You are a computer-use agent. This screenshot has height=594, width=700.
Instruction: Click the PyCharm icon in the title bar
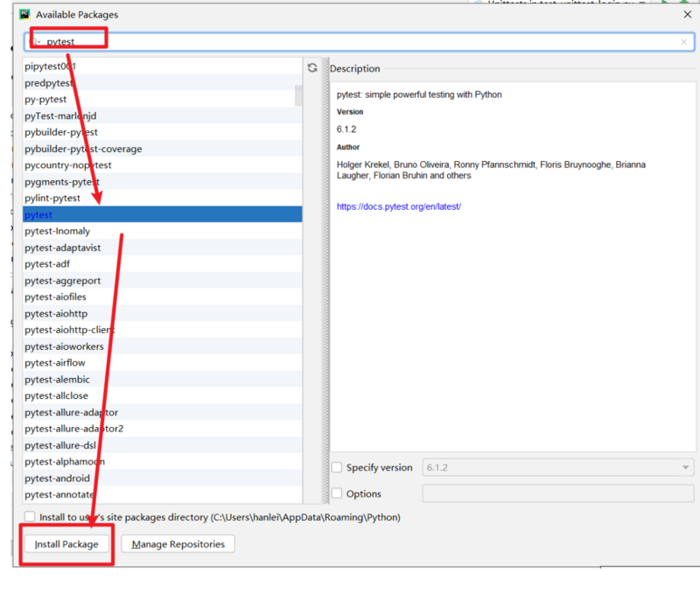tap(24, 14)
